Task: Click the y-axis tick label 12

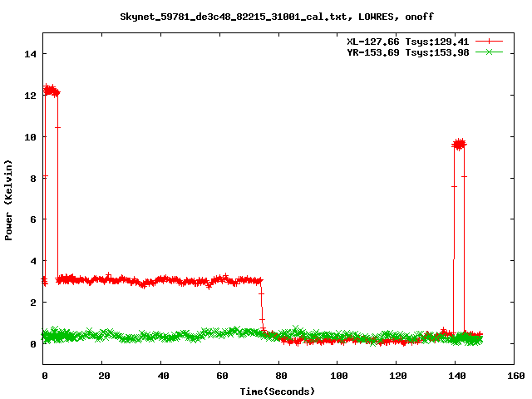Action: (x=30, y=96)
